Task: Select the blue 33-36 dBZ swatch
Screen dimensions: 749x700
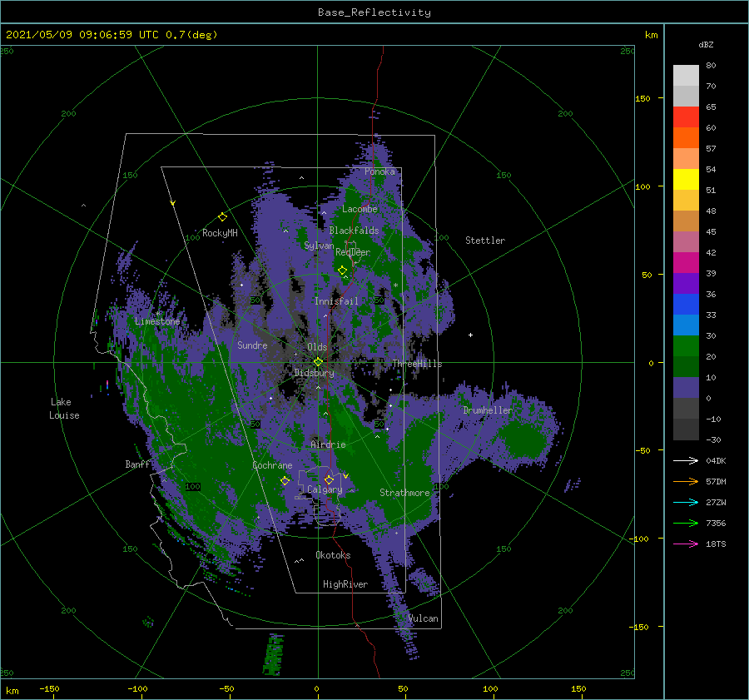Action: [x=686, y=305]
